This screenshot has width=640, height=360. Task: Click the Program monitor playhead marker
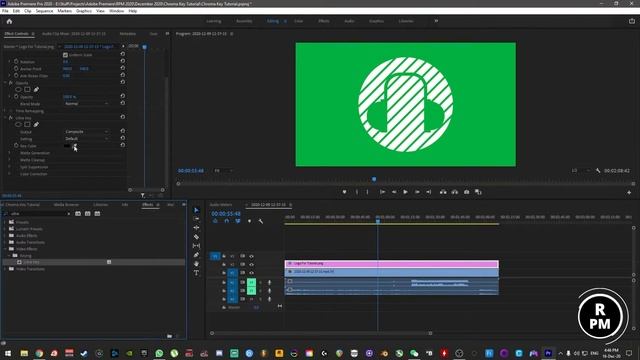pyautogui.click(x=374, y=179)
